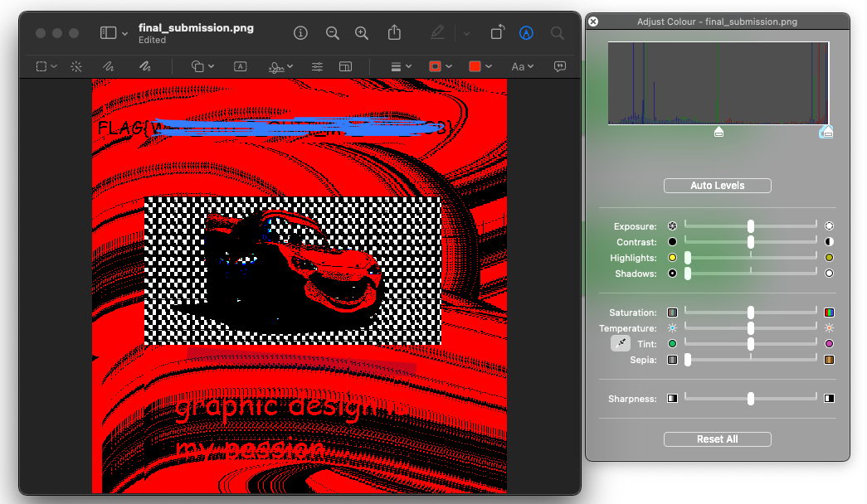Click the full-saturation colour icon beside Saturation
867x504 pixels.
(x=829, y=313)
